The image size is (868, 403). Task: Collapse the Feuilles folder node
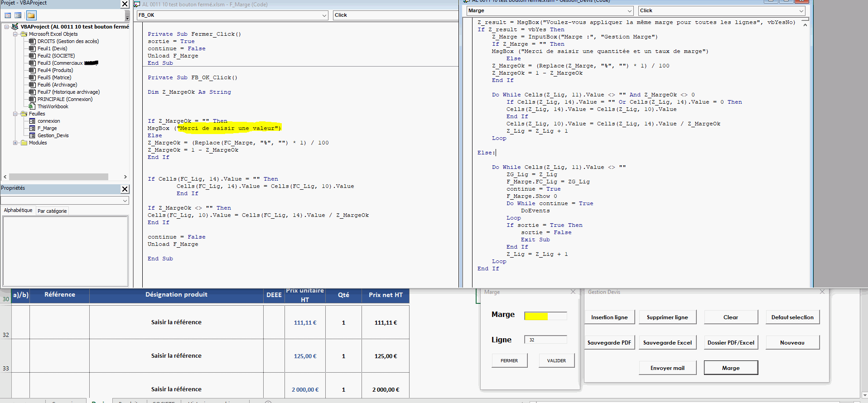15,114
